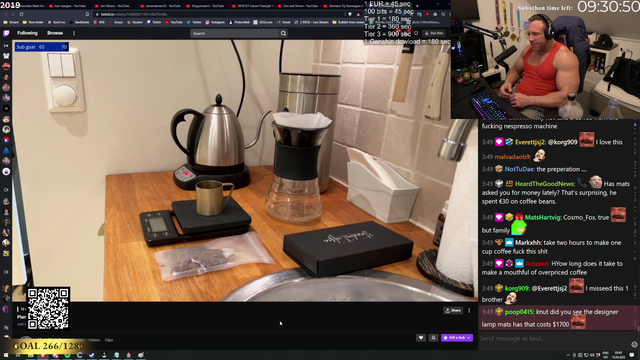Open the Gmail bookmark
640x360 pixels.
[x=284, y=22]
